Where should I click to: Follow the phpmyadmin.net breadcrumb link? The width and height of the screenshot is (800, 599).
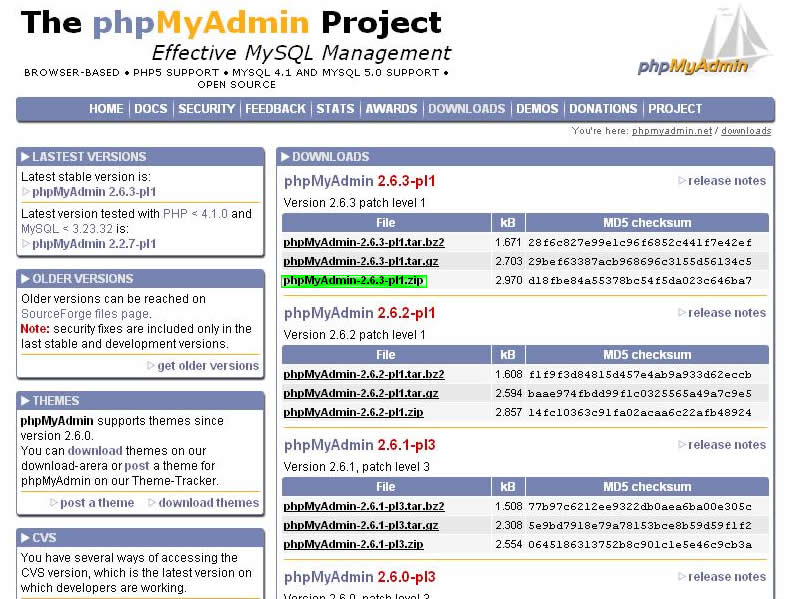coord(671,131)
